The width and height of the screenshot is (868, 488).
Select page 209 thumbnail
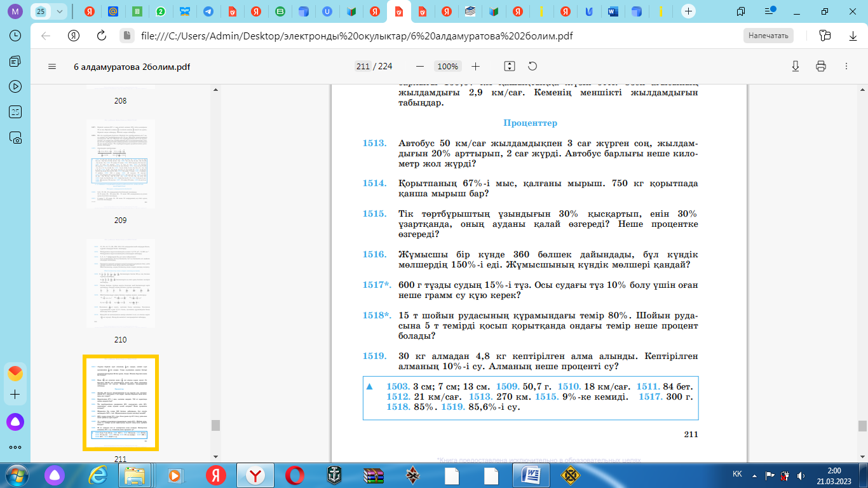pos(120,164)
